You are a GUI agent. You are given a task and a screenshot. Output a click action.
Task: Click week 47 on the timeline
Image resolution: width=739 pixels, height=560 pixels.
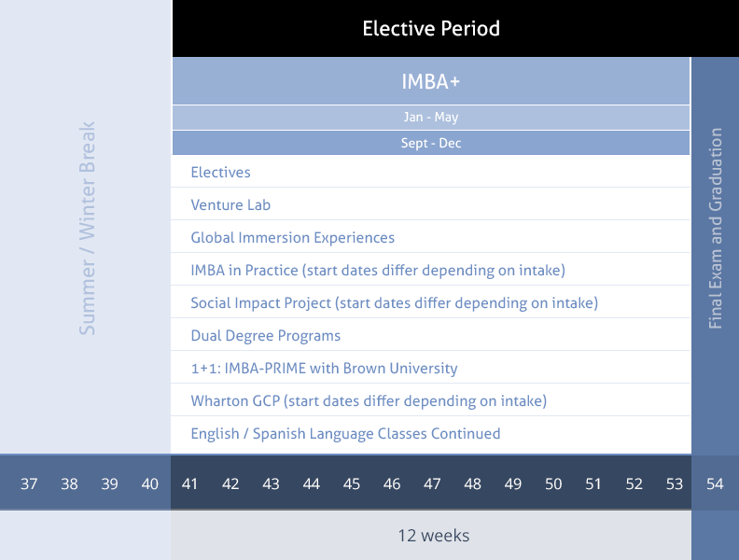432,483
